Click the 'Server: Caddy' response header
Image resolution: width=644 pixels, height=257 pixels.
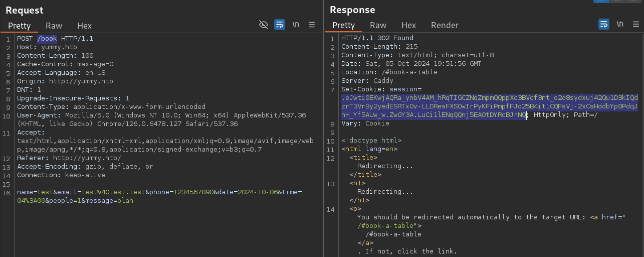[x=367, y=81]
